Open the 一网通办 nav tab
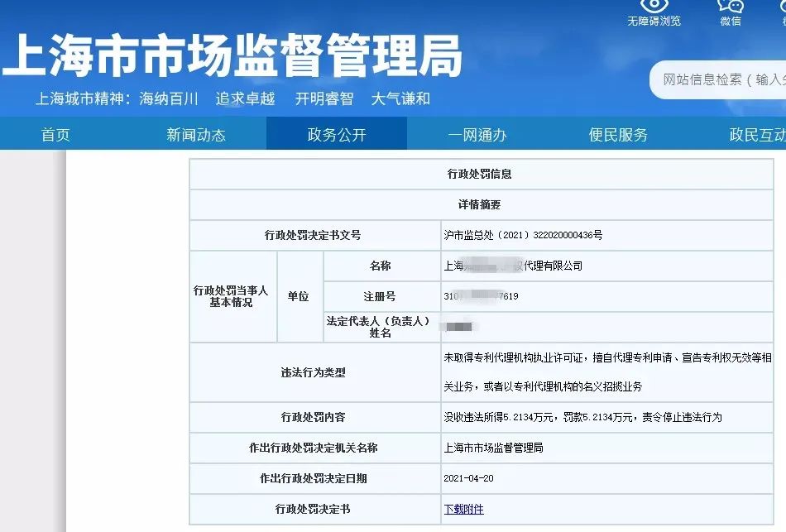The width and height of the screenshot is (786, 532). click(477, 134)
